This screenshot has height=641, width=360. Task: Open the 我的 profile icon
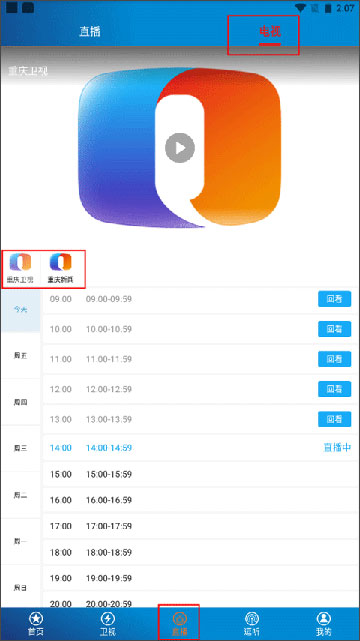324,618
